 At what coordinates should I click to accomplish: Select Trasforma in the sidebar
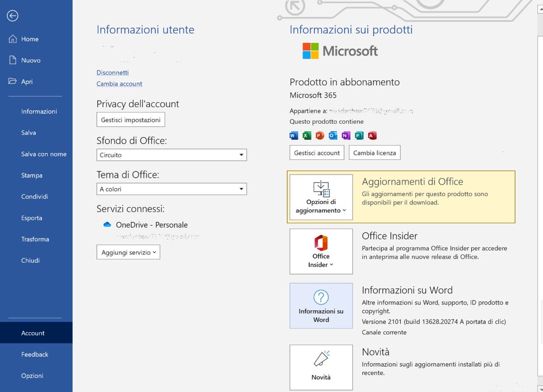coord(36,239)
